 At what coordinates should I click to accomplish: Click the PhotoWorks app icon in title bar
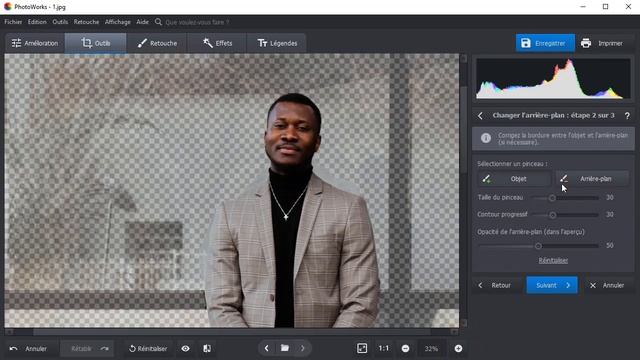[x=7, y=7]
